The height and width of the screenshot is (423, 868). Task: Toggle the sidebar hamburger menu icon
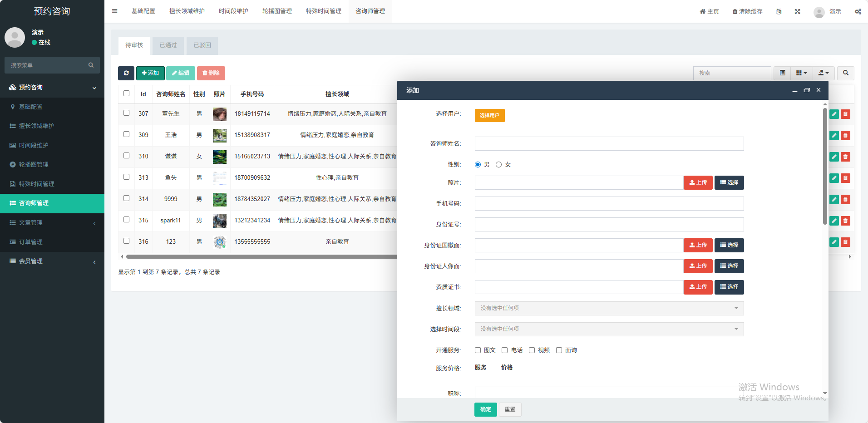click(115, 11)
